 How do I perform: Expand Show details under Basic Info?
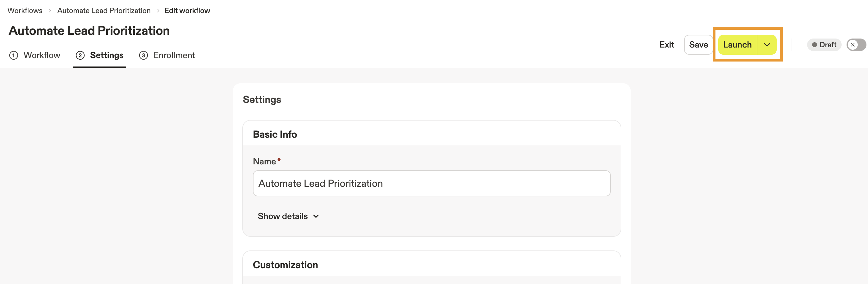(x=288, y=216)
